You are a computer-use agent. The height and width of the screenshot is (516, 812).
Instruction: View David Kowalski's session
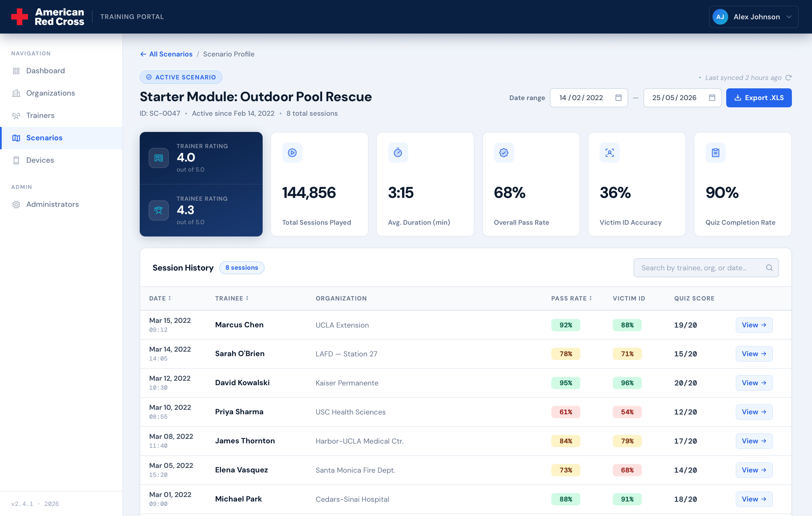(x=754, y=383)
